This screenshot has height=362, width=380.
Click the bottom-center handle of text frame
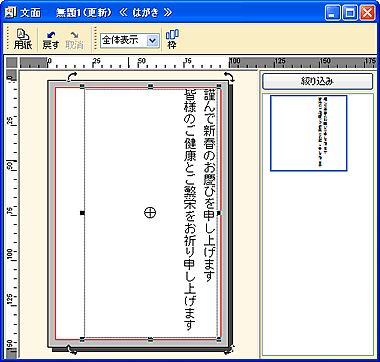150,339
